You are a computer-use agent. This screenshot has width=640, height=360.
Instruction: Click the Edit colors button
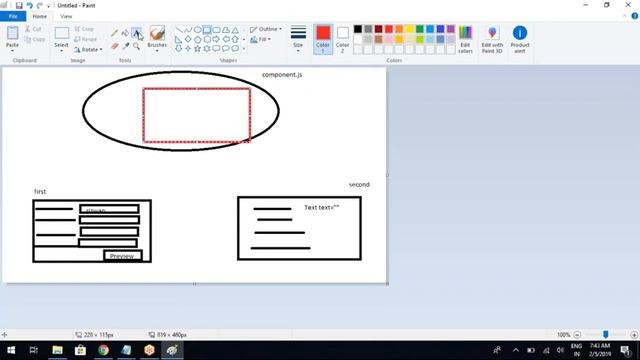(x=465, y=39)
